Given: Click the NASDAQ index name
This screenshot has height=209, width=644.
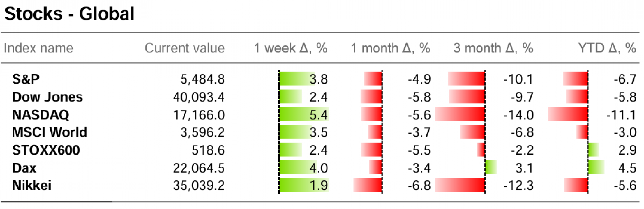Looking at the screenshot, I should pos(40,115).
